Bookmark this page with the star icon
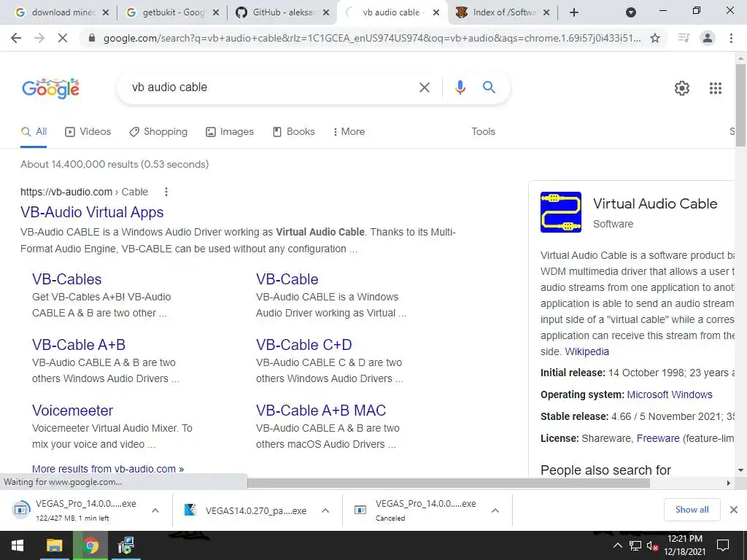This screenshot has width=747, height=560. [655, 38]
